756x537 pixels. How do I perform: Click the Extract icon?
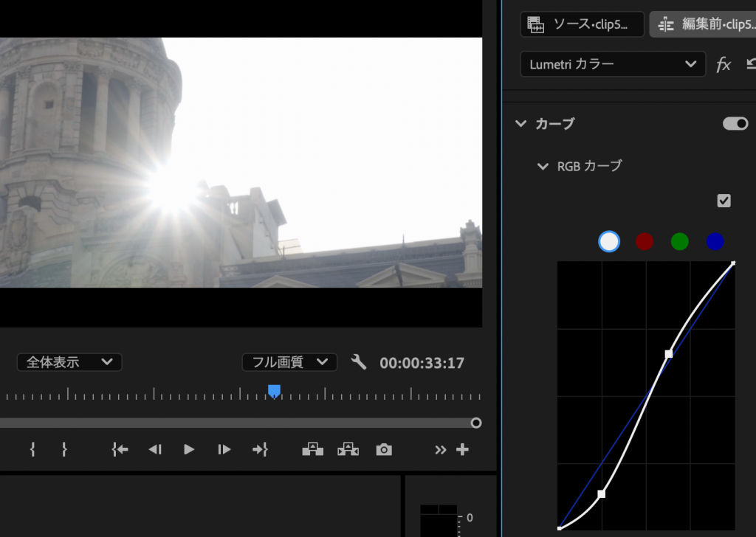[x=347, y=449]
